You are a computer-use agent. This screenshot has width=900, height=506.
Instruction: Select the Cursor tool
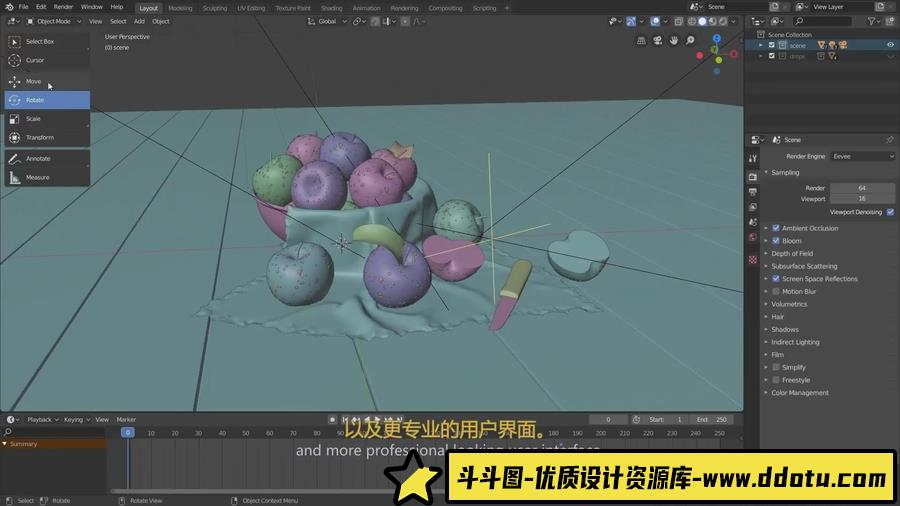click(35, 60)
